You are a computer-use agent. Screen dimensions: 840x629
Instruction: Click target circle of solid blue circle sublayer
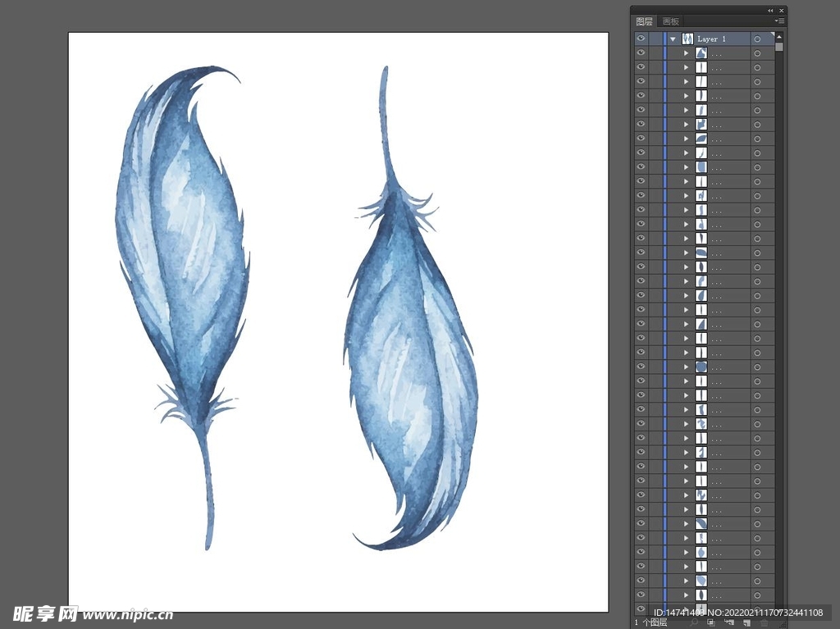pos(757,367)
